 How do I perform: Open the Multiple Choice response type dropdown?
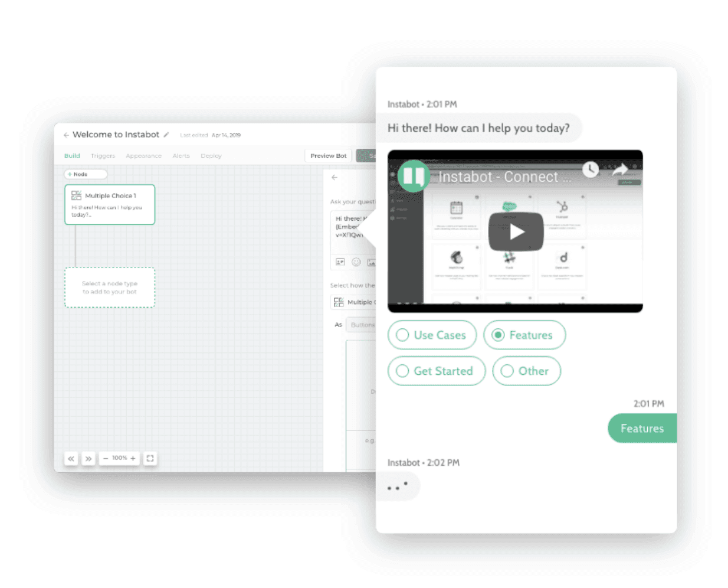(353, 302)
